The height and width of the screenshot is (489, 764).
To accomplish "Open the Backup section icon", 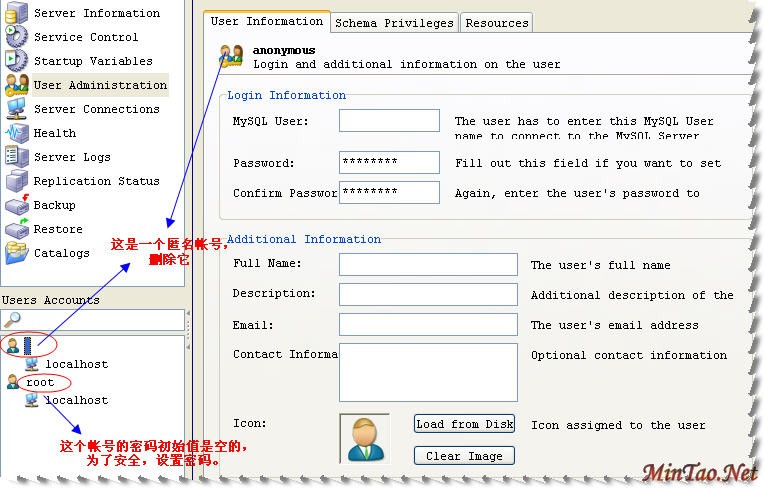I will (x=17, y=205).
